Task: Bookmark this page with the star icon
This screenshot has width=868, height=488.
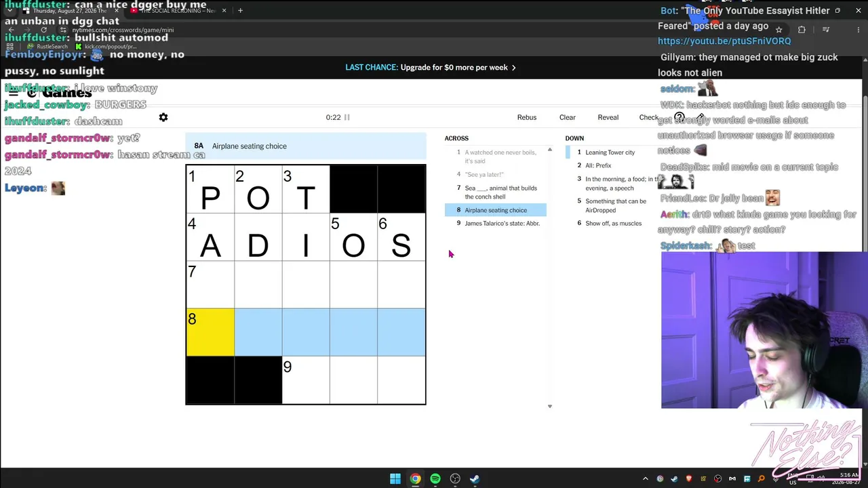Action: (778, 30)
